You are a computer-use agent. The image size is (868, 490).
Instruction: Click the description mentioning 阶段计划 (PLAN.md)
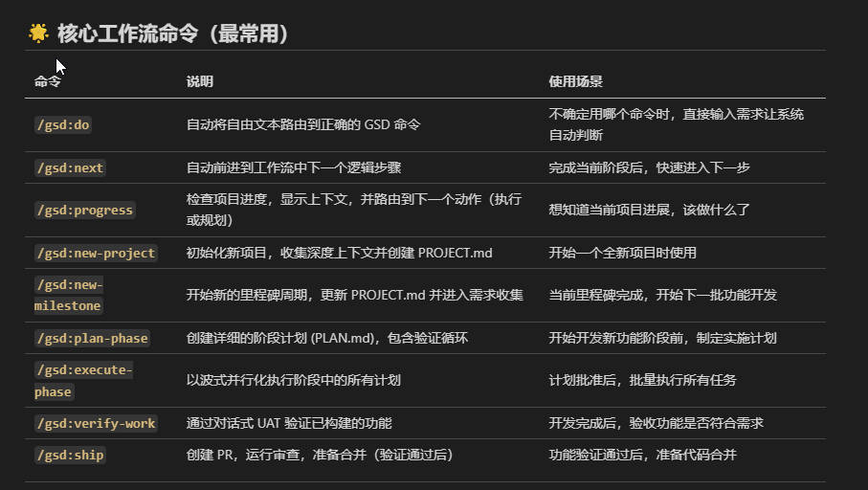click(x=326, y=339)
